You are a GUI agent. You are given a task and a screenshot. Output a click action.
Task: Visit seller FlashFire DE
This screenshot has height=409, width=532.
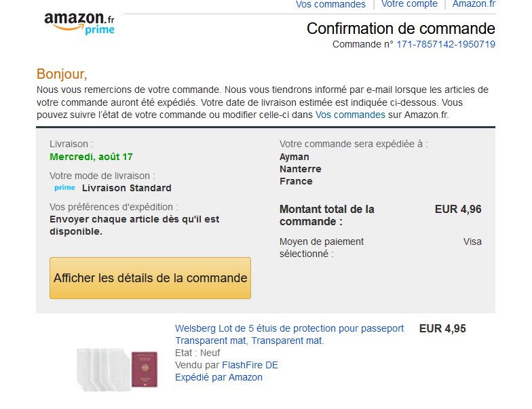[250, 365]
